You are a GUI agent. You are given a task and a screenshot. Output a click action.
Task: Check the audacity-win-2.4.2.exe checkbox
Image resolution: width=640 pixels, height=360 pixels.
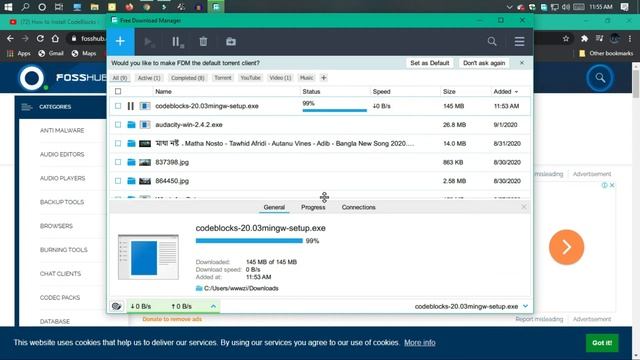coord(118,124)
